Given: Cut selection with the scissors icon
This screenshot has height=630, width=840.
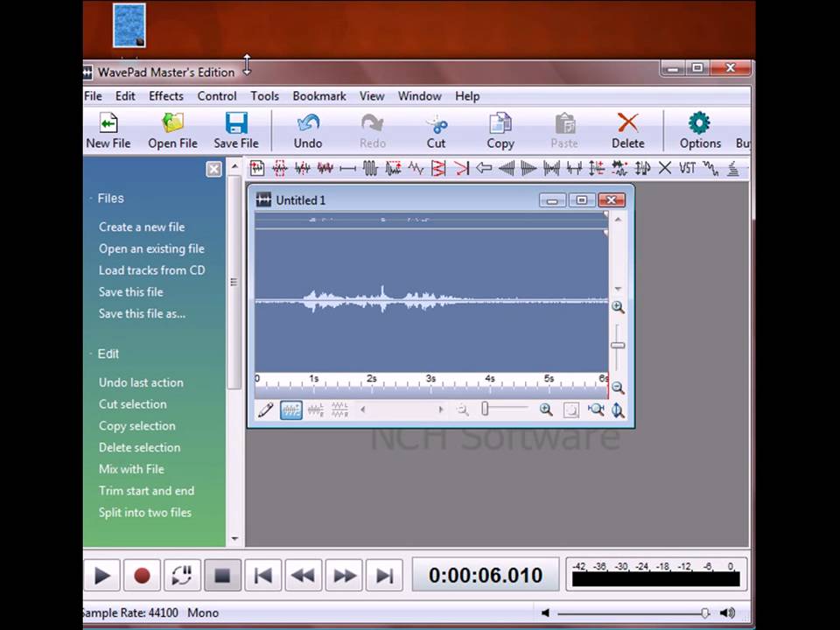Looking at the screenshot, I should [x=437, y=130].
